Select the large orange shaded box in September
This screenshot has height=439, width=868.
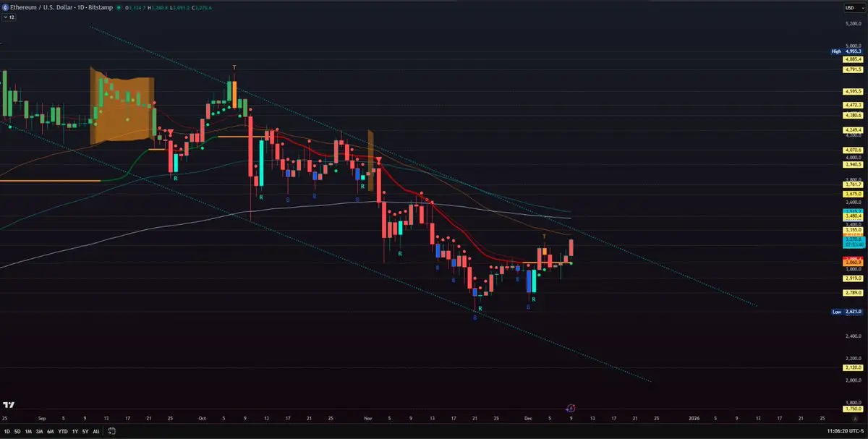click(x=122, y=106)
